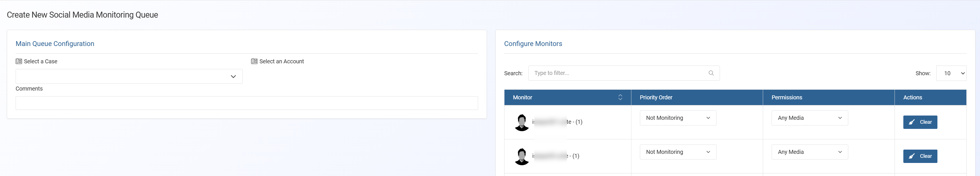Expand second row's Not Monitoring dropdown
Image resolution: width=980 pixels, height=176 pixels.
(678, 152)
